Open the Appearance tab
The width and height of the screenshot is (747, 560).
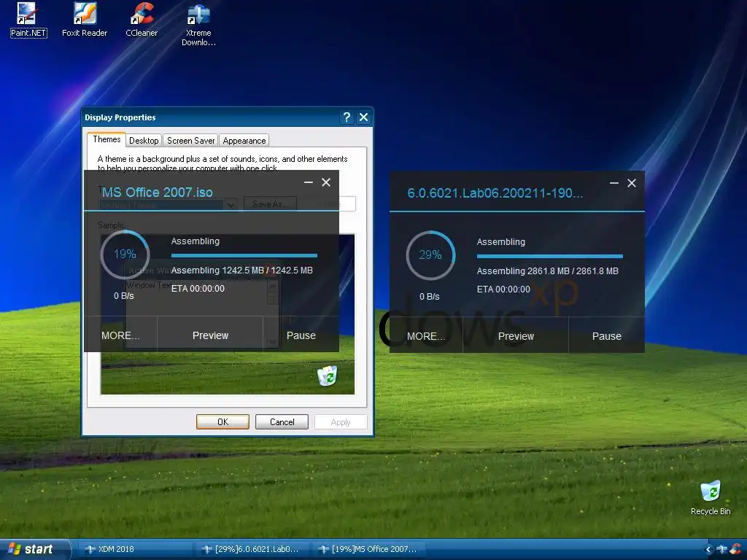click(244, 141)
